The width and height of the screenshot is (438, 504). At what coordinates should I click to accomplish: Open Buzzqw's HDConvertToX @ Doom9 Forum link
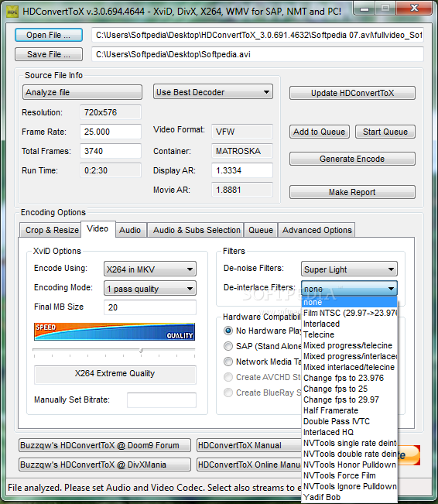click(104, 445)
